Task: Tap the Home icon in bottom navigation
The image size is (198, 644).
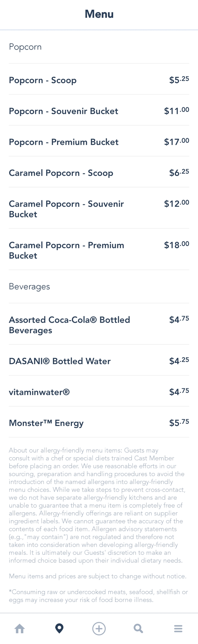Action: coord(20,629)
